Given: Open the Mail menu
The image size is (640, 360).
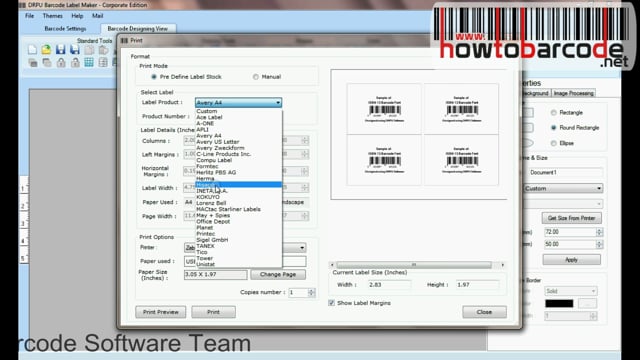Looking at the screenshot, I should (98, 16).
